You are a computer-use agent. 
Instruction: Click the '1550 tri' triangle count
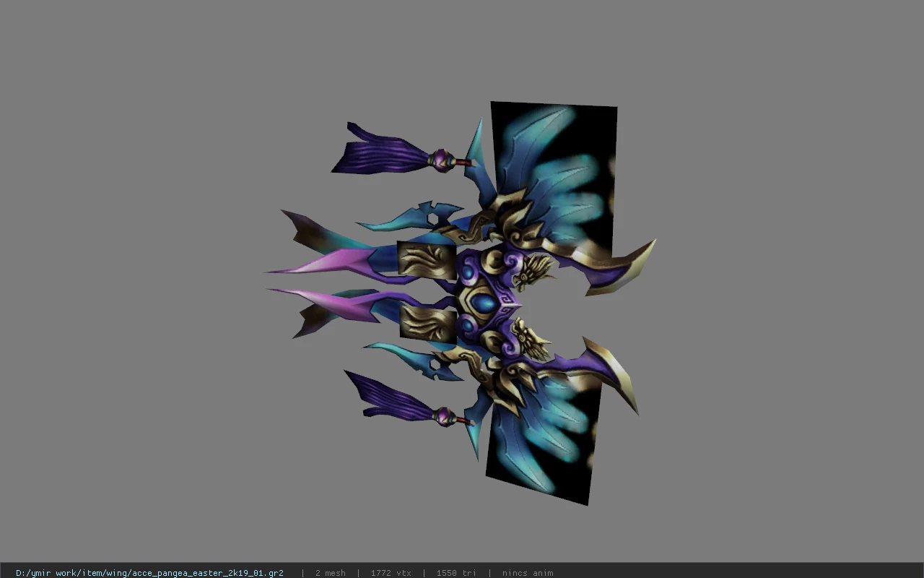456,573
